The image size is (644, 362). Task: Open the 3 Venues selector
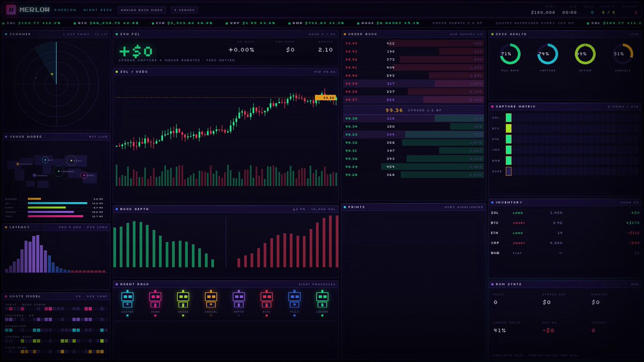(184, 10)
